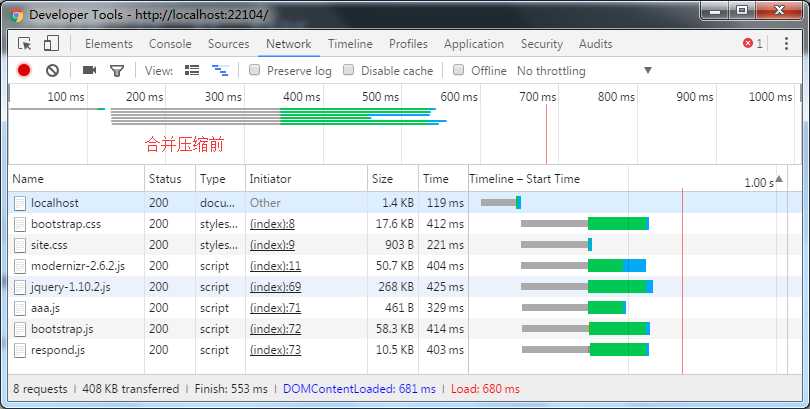Screen dimensions: 810x409
Task: Click the file icon beside bootstrap.css
Action: pyautogui.click(x=20, y=224)
